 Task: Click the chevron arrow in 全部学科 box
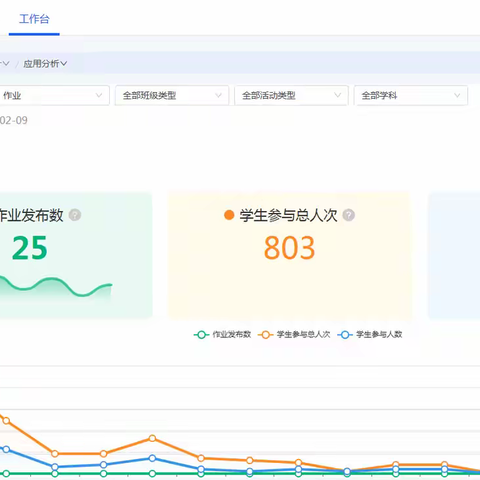coord(457,95)
